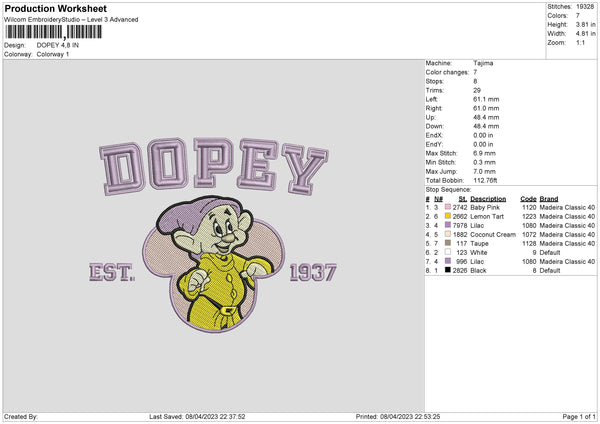Select the EndY label
Viewport: 600px width, 424px height.
coord(434,144)
